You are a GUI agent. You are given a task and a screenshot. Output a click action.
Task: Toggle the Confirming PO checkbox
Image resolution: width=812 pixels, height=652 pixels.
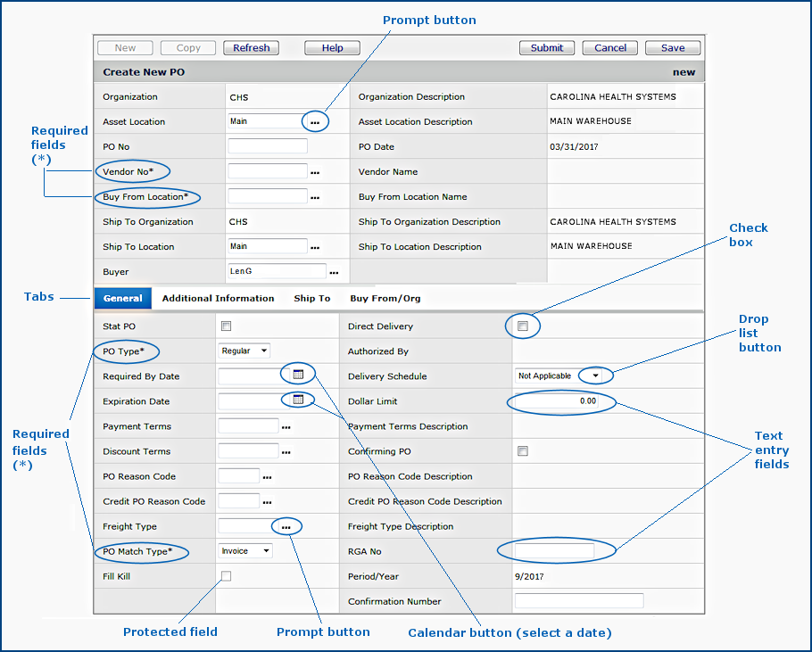(x=523, y=451)
